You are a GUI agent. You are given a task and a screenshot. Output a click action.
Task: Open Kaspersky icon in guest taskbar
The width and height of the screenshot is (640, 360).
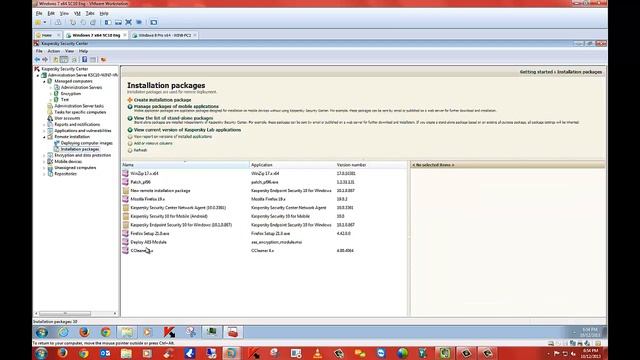[169, 332]
